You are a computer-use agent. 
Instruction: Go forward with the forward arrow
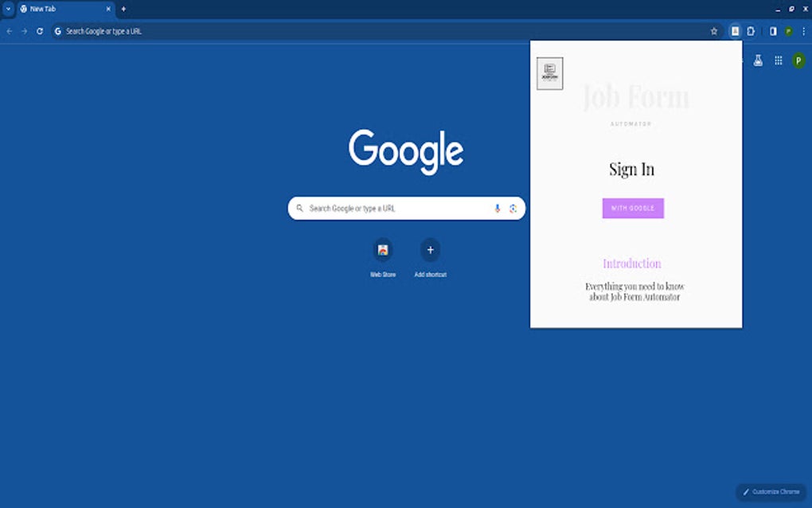point(25,31)
